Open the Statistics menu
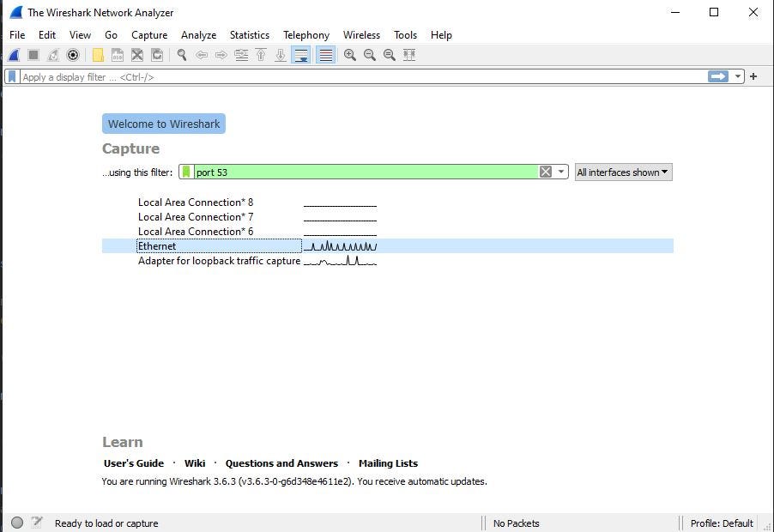The image size is (774, 532). pos(249,35)
